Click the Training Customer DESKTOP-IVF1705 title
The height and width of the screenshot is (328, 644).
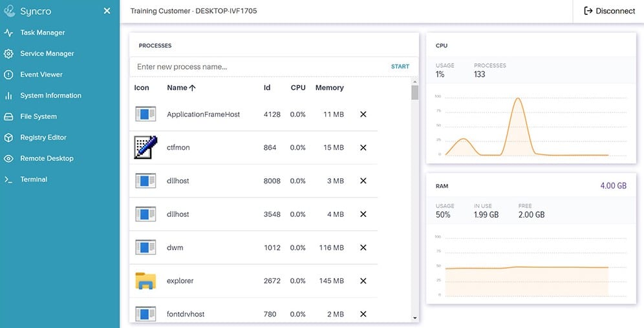(193, 11)
